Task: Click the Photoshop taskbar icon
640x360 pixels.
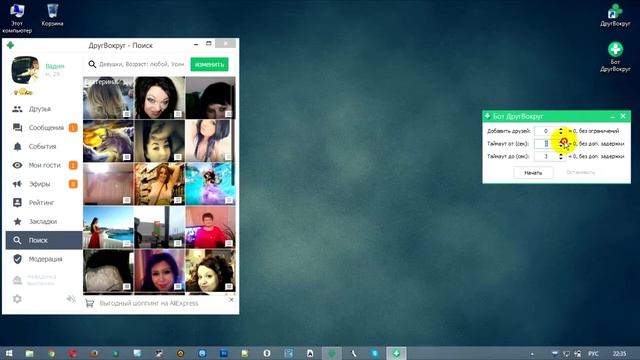Action: pyautogui.click(x=224, y=353)
